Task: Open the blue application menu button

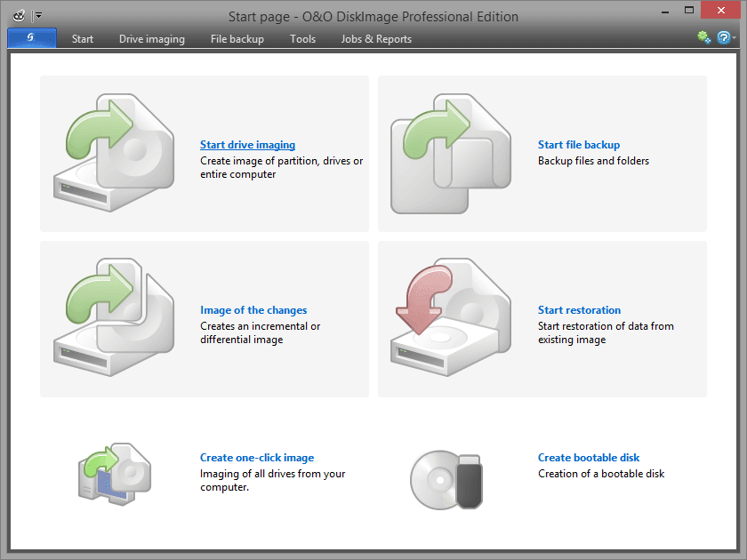Action: click(32, 38)
